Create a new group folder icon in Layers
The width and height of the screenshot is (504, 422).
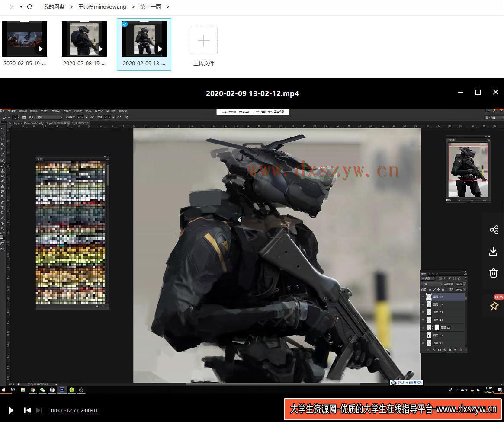click(450, 350)
